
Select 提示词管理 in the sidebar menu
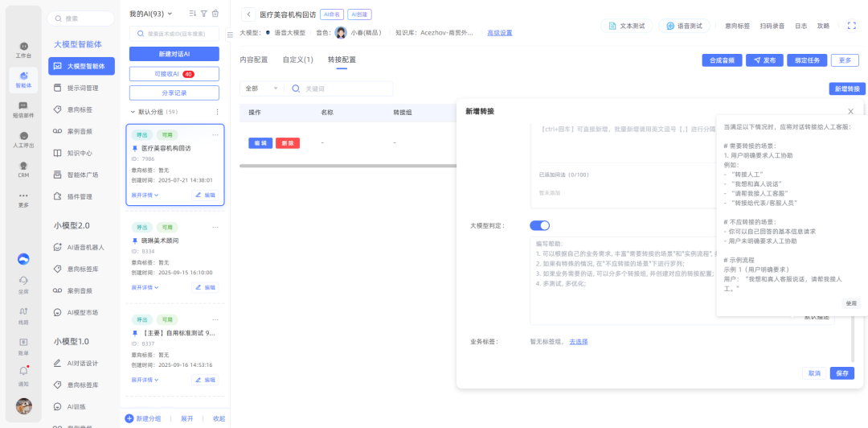click(82, 88)
